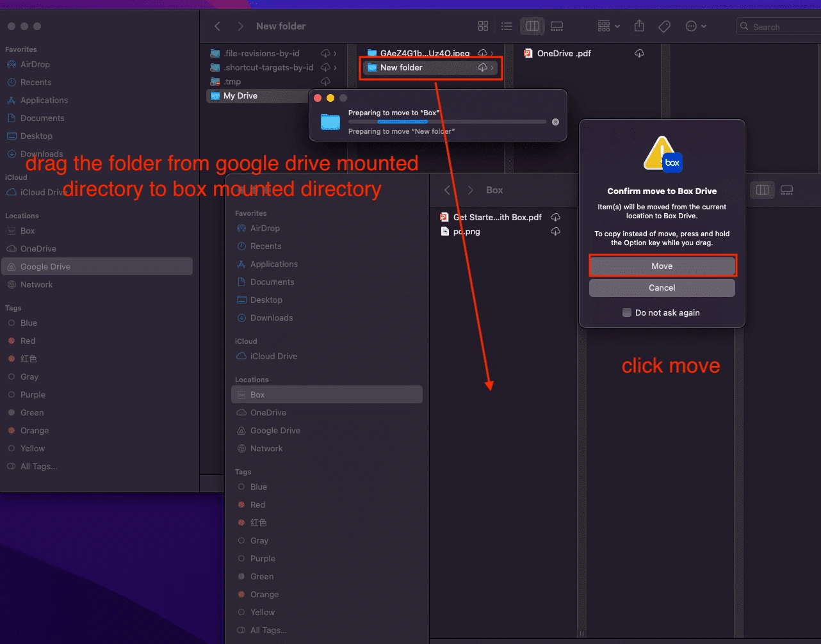The width and height of the screenshot is (821, 644).
Task: Select the OneDrive .pdf file
Action: (x=564, y=53)
